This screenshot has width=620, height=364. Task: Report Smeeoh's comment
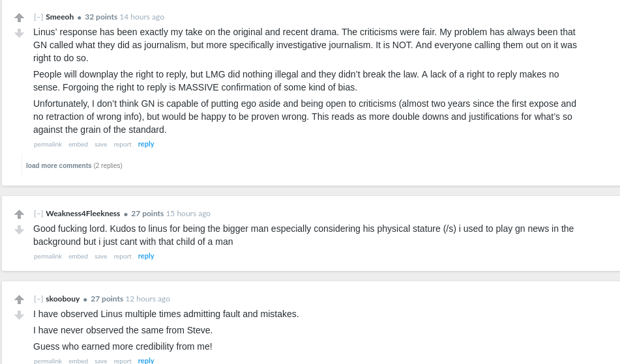point(123,145)
